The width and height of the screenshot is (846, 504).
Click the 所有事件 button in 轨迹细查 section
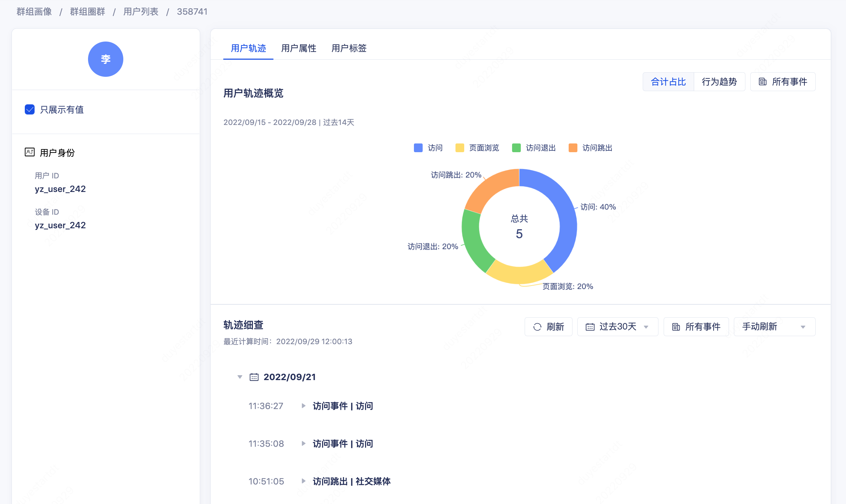[696, 327]
